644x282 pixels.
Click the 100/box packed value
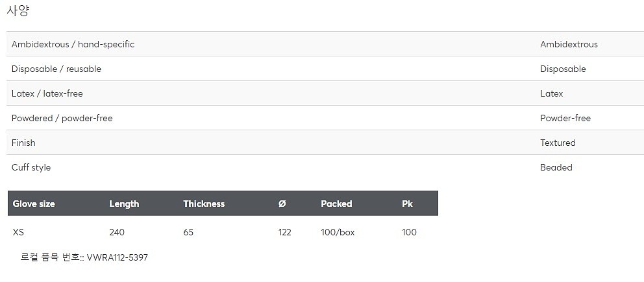point(338,232)
